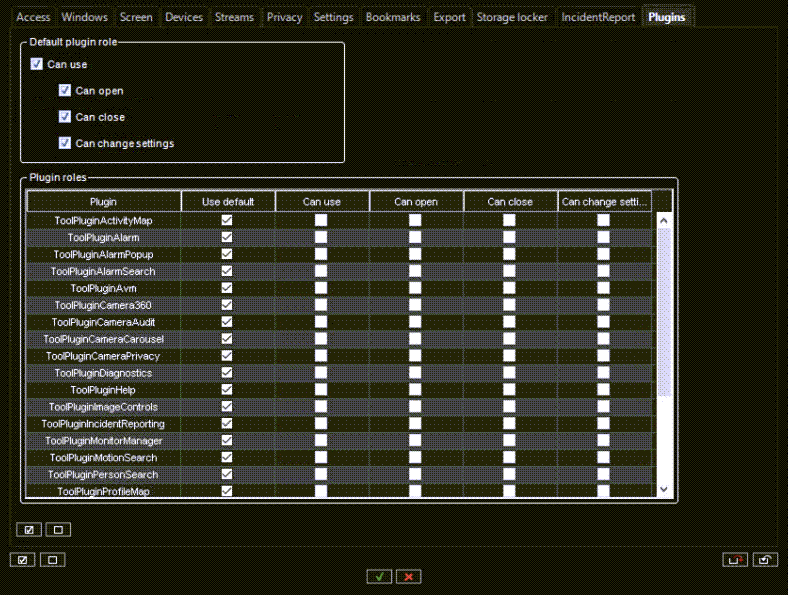Enable Can close for ToolPluginAlarmSearch
This screenshot has width=788, height=595.
point(509,271)
